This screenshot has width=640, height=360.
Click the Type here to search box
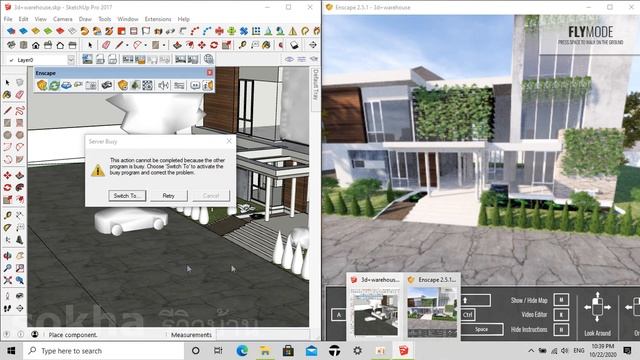click(x=105, y=351)
